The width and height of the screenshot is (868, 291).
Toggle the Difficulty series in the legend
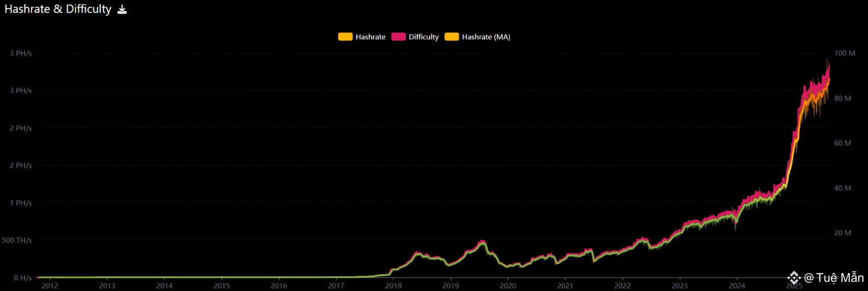pos(415,37)
